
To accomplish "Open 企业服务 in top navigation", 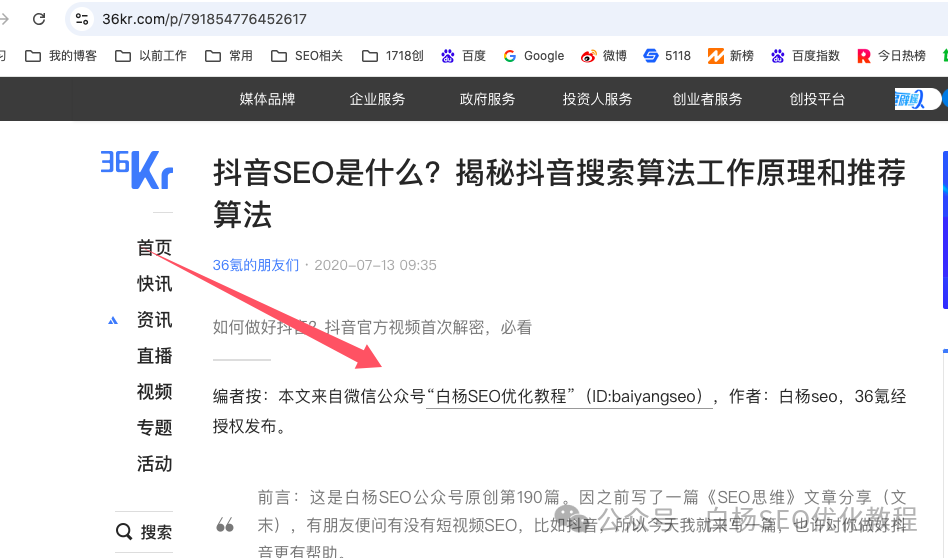I will pos(377,99).
